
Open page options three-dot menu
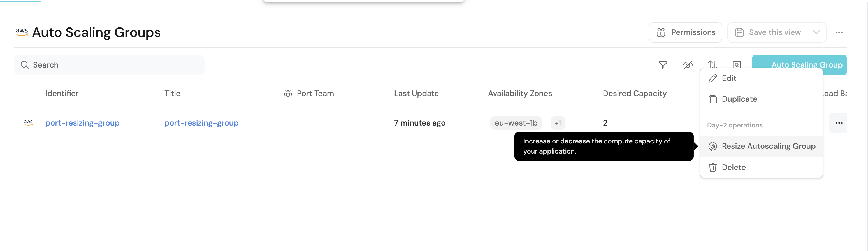point(839,33)
